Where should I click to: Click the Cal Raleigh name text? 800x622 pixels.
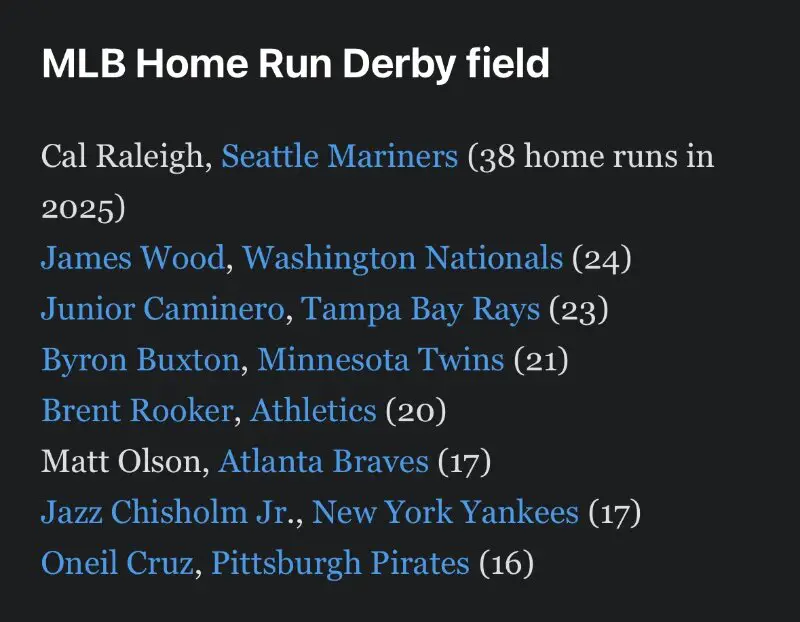tap(124, 156)
